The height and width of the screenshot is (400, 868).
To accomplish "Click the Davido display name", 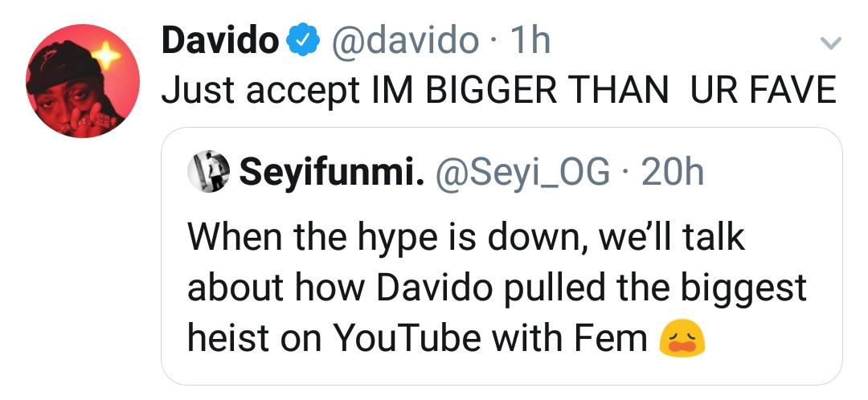I will pyautogui.click(x=219, y=41).
